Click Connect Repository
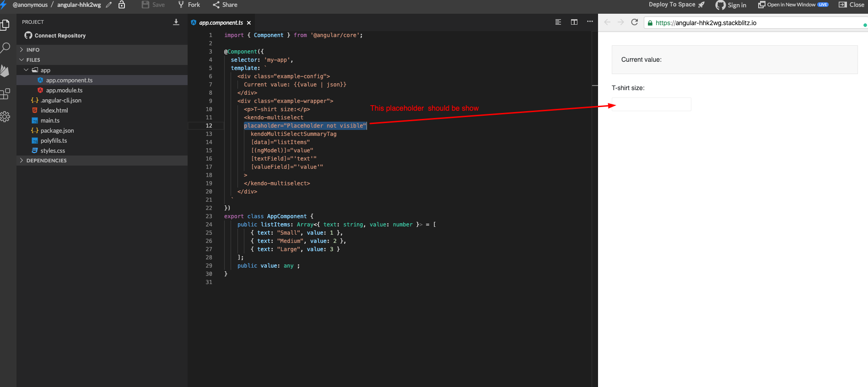Screen dimensions: 868x387 pos(55,35)
